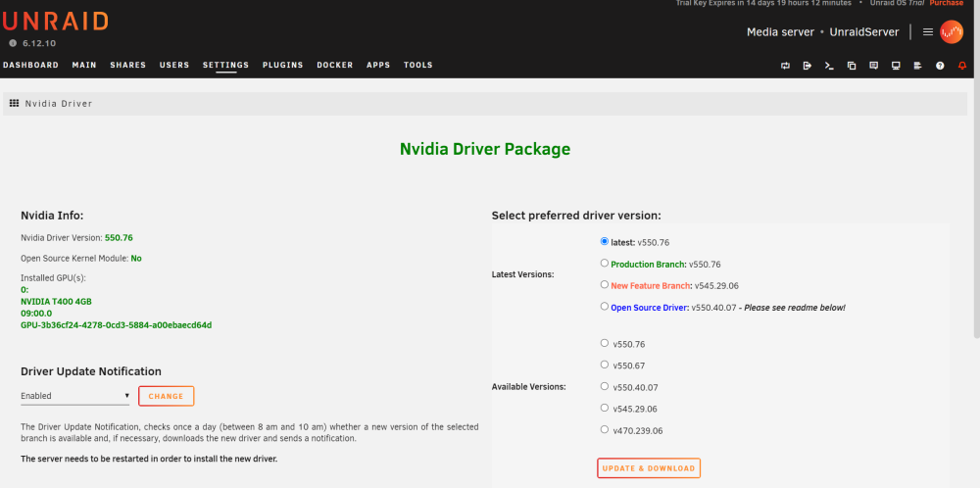Screen dimensions: 980x488
Task: Toggle the help question-mark icon
Action: (x=940, y=66)
